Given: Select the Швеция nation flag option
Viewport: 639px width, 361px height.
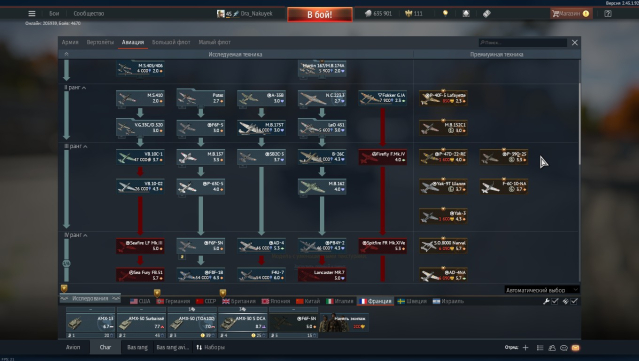Looking at the screenshot, I should pyautogui.click(x=412, y=301).
